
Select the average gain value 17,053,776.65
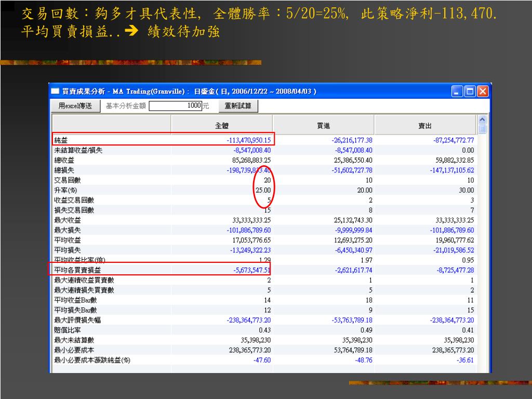pyautogui.click(x=251, y=240)
